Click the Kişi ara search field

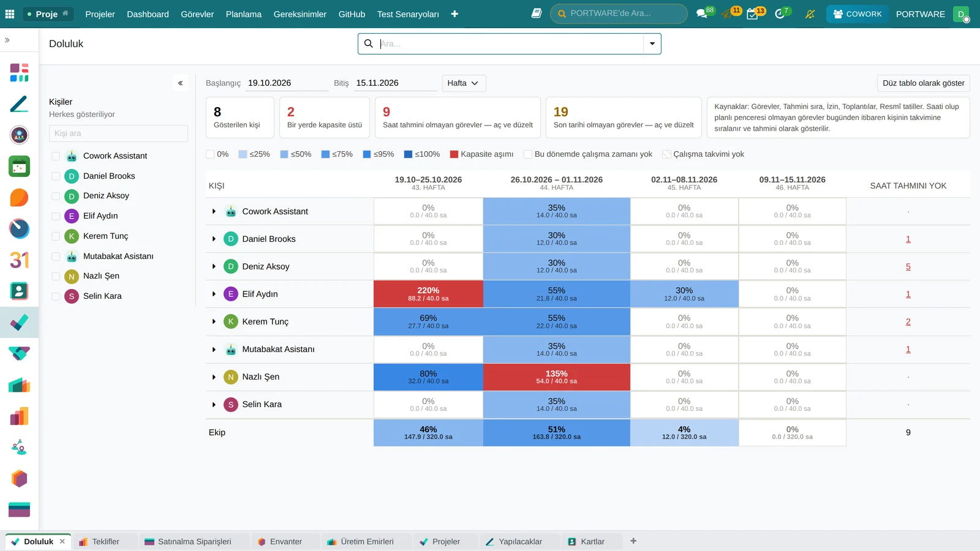pyautogui.click(x=118, y=133)
